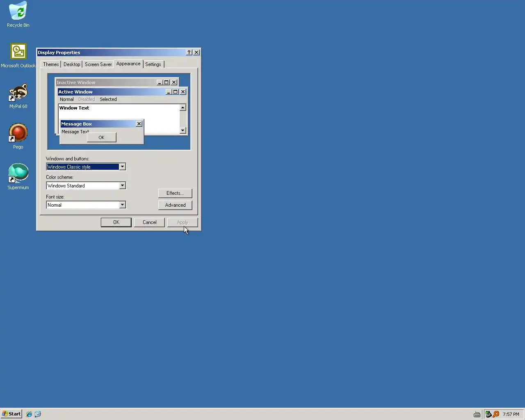Click the keyboard icon in the taskbar
525x420 pixels.
tap(477, 414)
